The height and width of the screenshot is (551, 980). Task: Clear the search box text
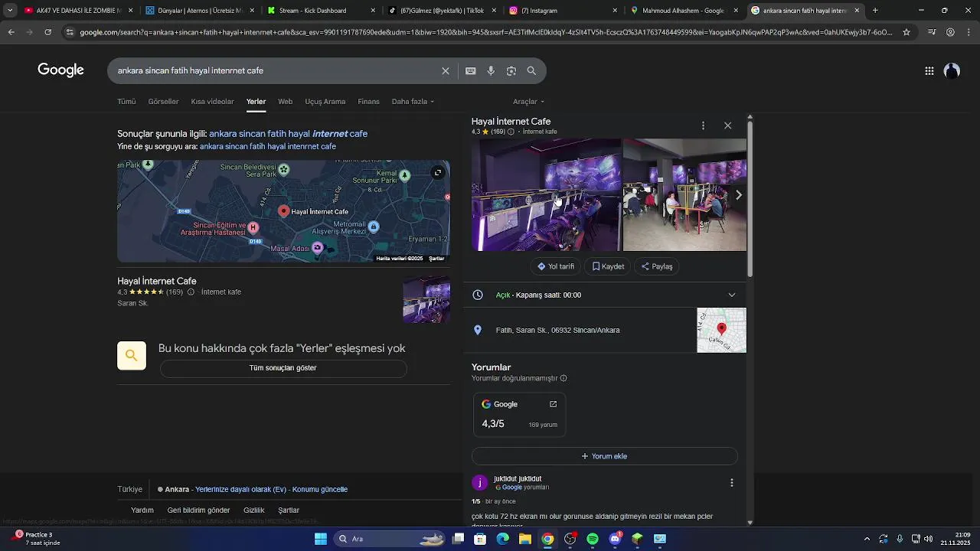[446, 71]
